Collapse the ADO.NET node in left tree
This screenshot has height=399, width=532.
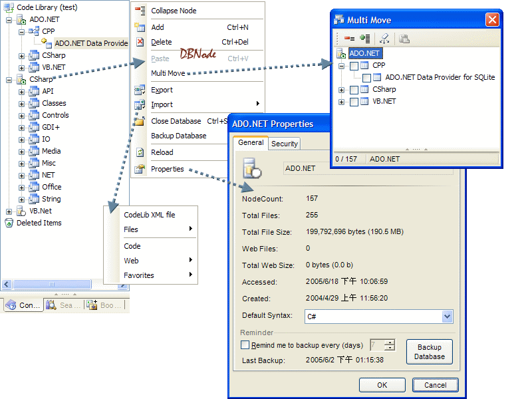9,20
